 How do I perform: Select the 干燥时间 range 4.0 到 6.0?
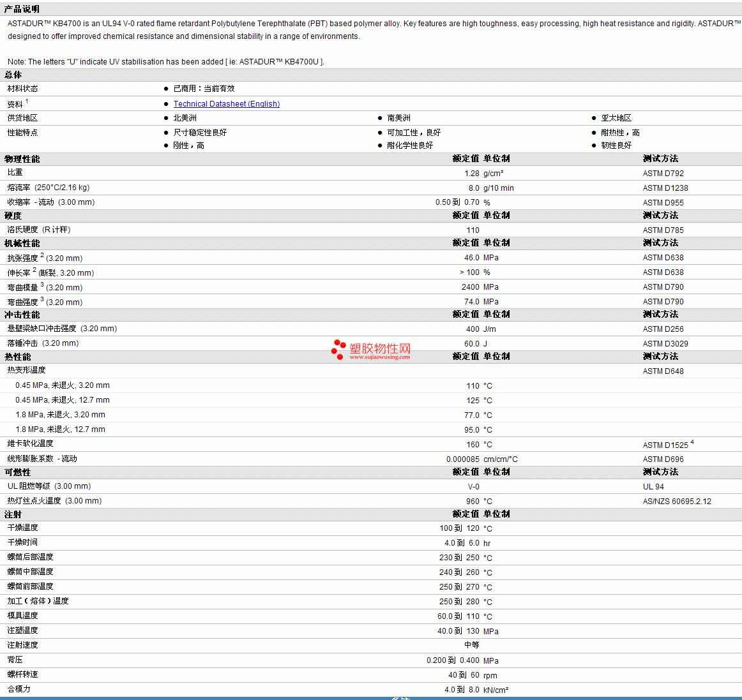[462, 543]
